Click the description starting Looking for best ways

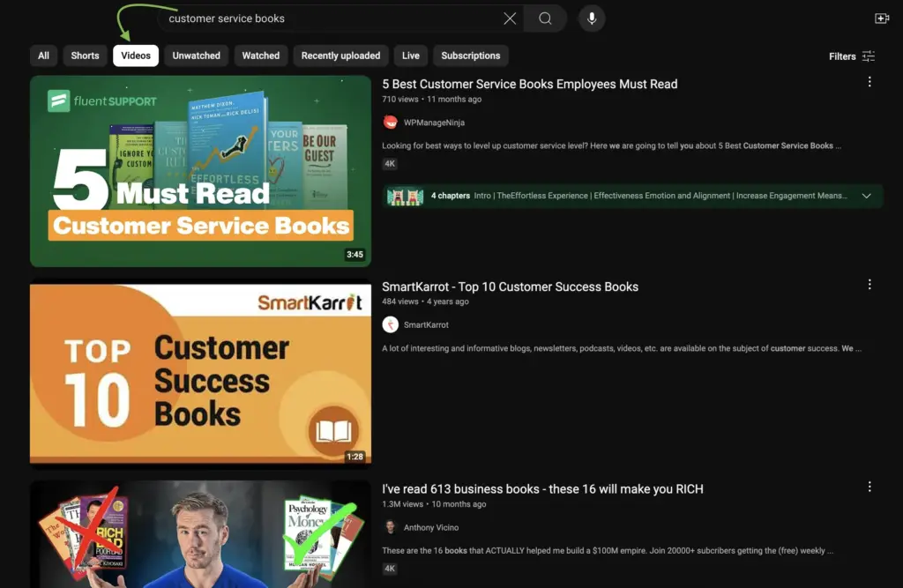point(612,145)
